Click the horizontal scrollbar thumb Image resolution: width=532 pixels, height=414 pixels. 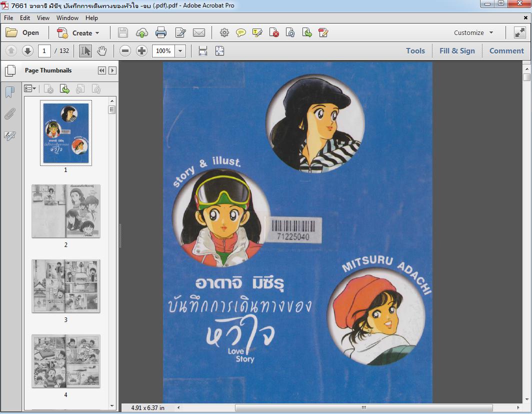tap(363, 407)
